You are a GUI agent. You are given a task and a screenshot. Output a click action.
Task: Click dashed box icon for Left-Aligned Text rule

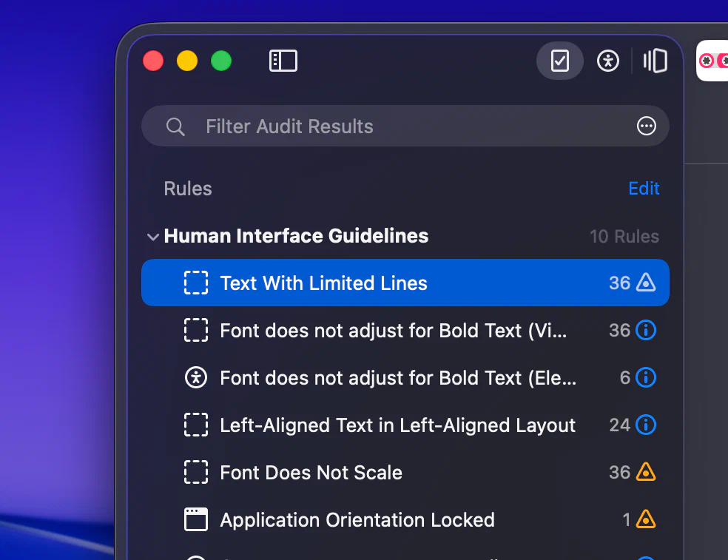196,425
